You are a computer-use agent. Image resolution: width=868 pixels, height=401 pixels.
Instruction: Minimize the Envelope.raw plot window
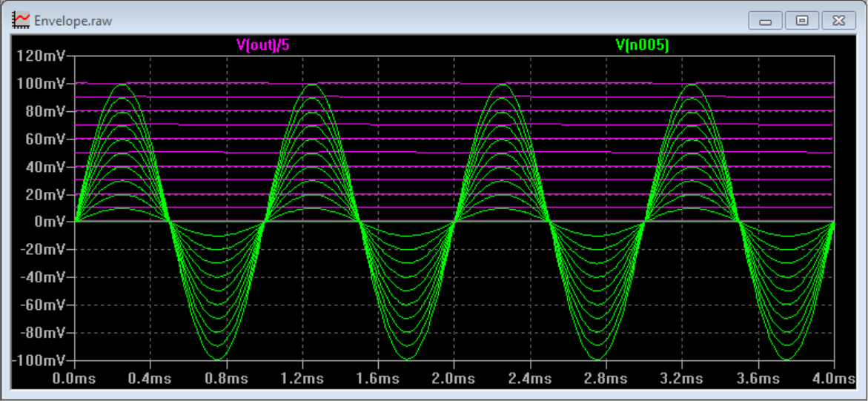tap(766, 21)
